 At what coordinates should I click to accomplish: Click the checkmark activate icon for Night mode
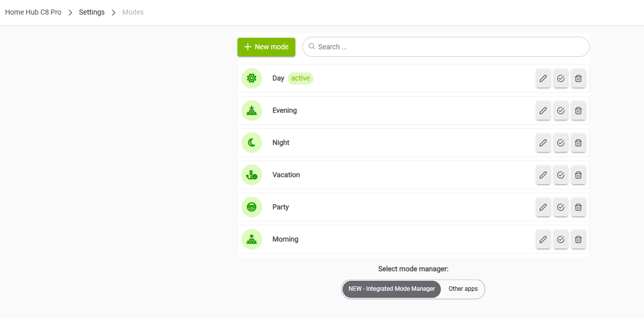(561, 143)
